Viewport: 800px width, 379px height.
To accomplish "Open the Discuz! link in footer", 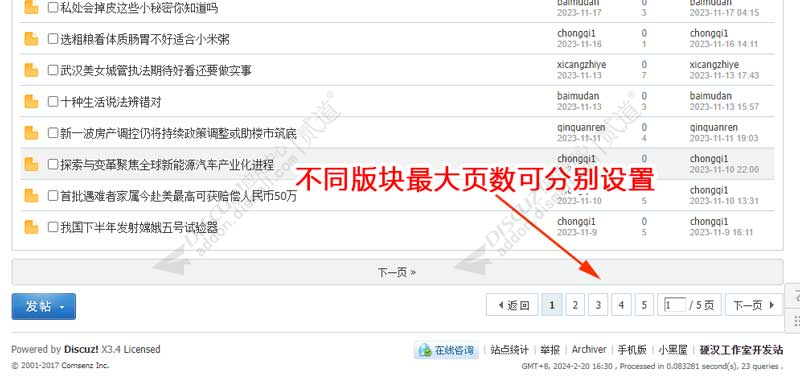I will tap(81, 349).
